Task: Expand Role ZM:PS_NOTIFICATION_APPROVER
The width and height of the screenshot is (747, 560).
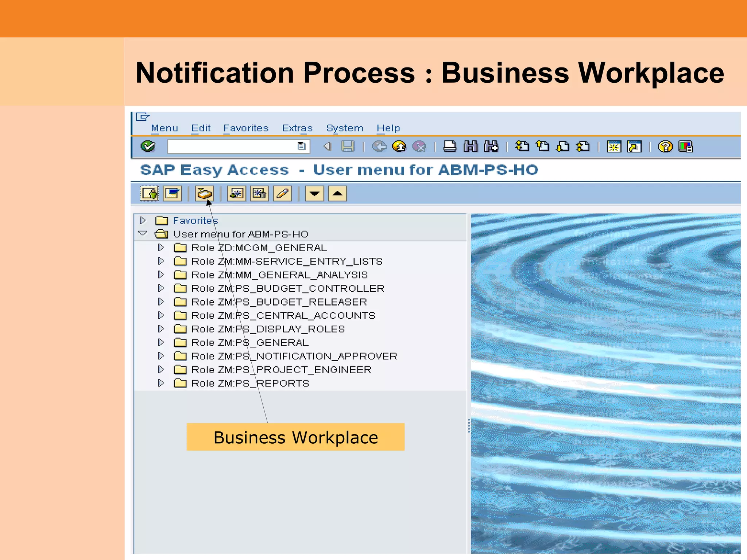Action: 160,356
